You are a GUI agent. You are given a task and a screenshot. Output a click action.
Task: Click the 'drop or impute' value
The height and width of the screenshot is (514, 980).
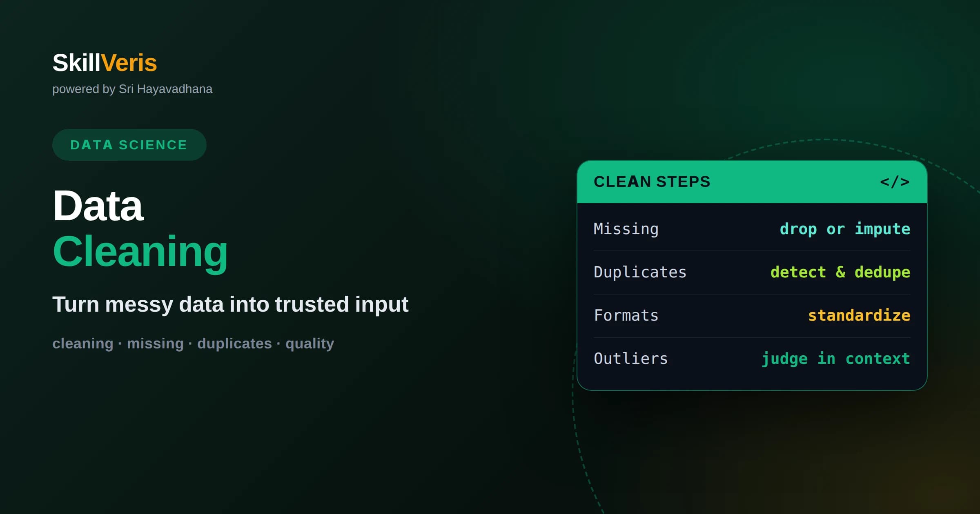click(845, 229)
